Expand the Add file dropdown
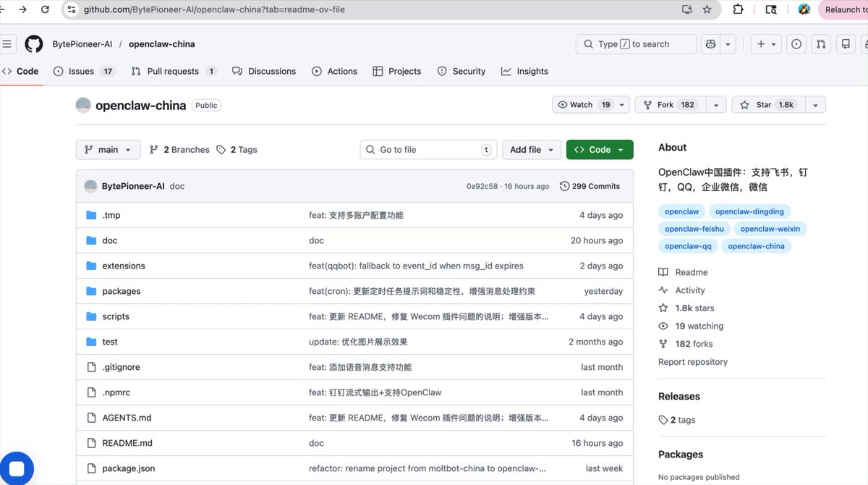The height and width of the screenshot is (485, 868). tap(531, 150)
